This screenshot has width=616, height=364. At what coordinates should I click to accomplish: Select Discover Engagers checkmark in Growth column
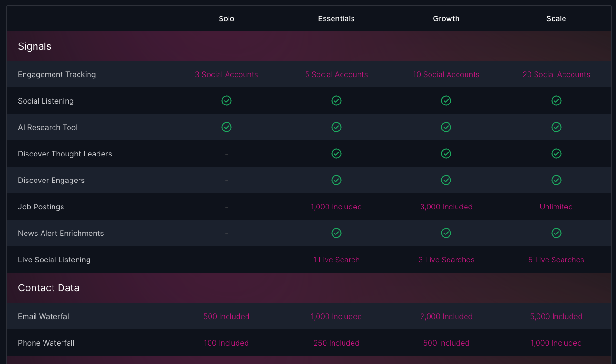pos(446,180)
